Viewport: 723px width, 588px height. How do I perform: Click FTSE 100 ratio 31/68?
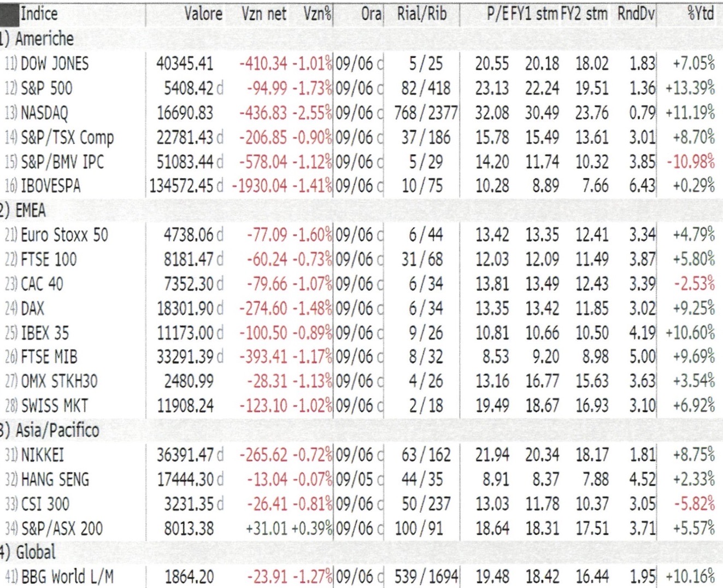[422, 259]
